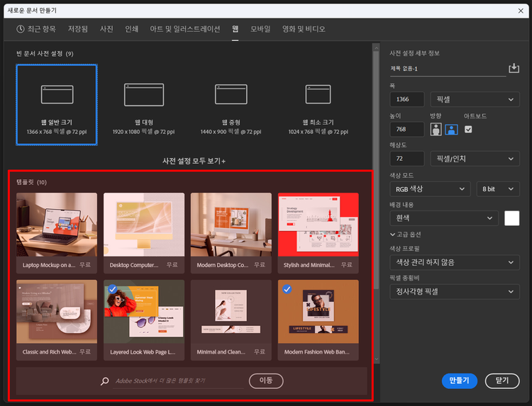Select the Layered Look Web Page thumbnail
Screen dimensions: 532x406
144,312
